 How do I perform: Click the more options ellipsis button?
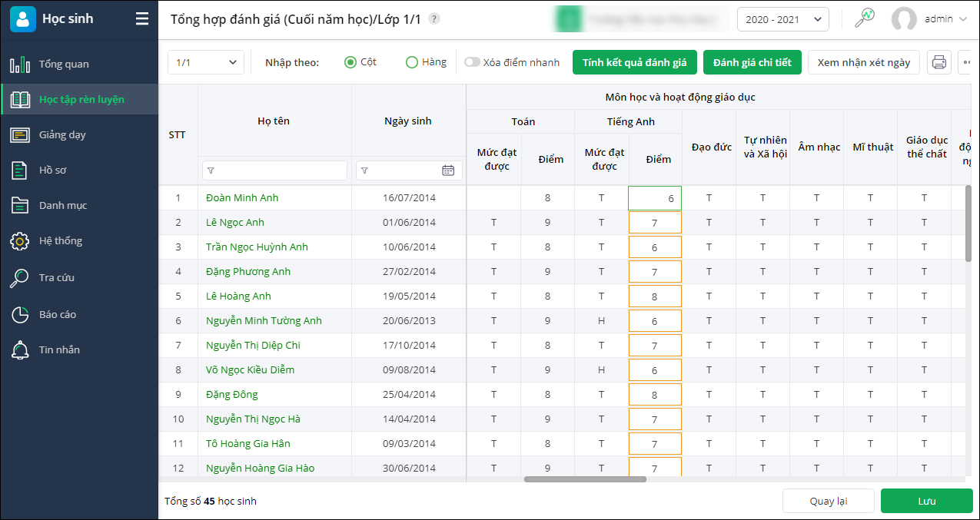point(966,62)
